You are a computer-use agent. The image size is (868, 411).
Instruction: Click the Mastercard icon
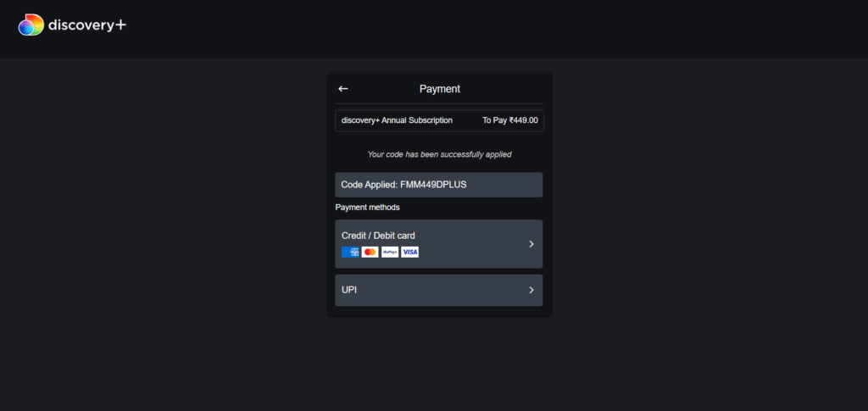coord(370,253)
